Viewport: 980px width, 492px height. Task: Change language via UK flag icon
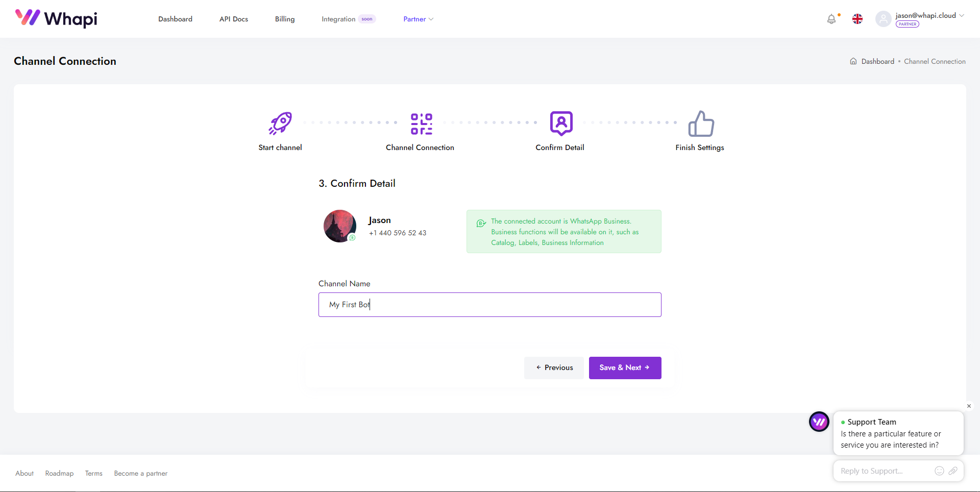(857, 19)
